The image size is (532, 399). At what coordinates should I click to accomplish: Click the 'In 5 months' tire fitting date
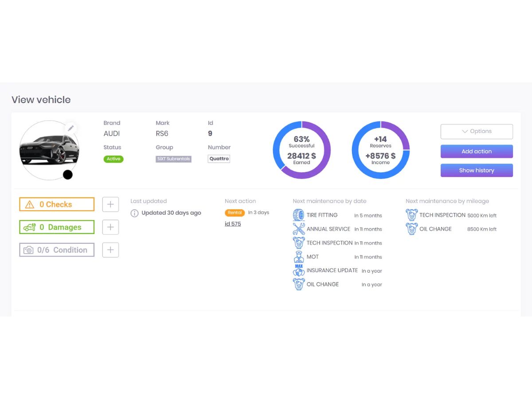point(368,215)
